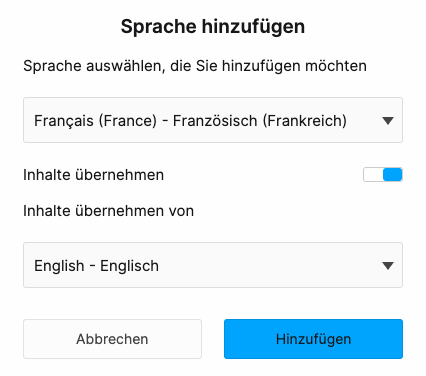Expand the Inhalte übernehmen von combo box
The image size is (426, 376).
213,265
